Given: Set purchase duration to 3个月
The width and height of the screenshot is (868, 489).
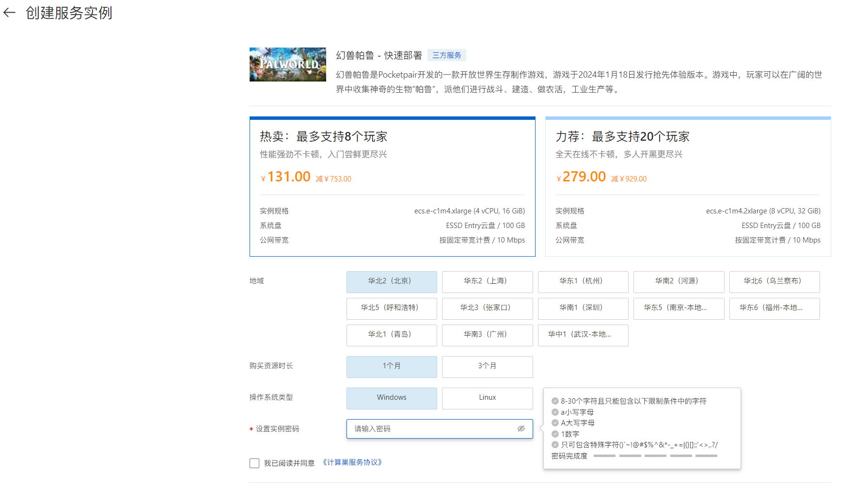Looking at the screenshot, I should point(488,367).
